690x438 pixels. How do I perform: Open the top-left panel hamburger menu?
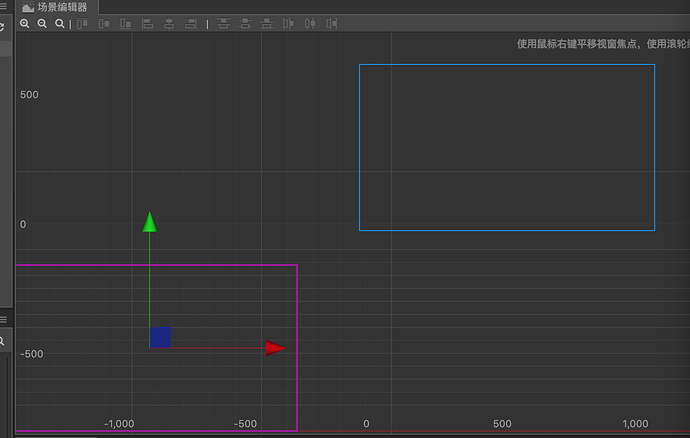coord(4,6)
